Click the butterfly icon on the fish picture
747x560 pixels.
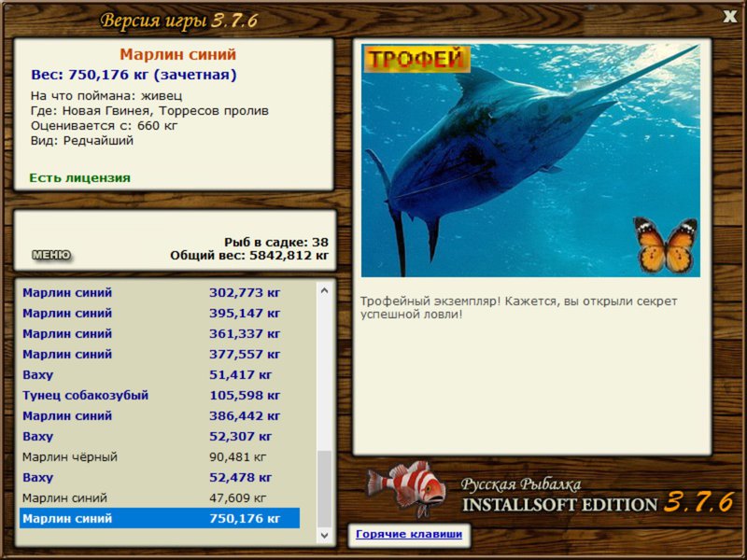click(666, 245)
